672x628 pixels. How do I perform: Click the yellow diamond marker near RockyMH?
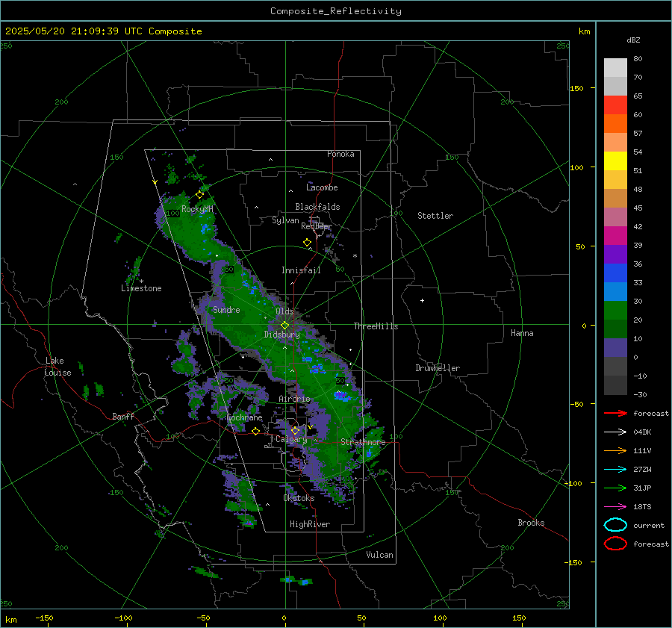coord(199,195)
